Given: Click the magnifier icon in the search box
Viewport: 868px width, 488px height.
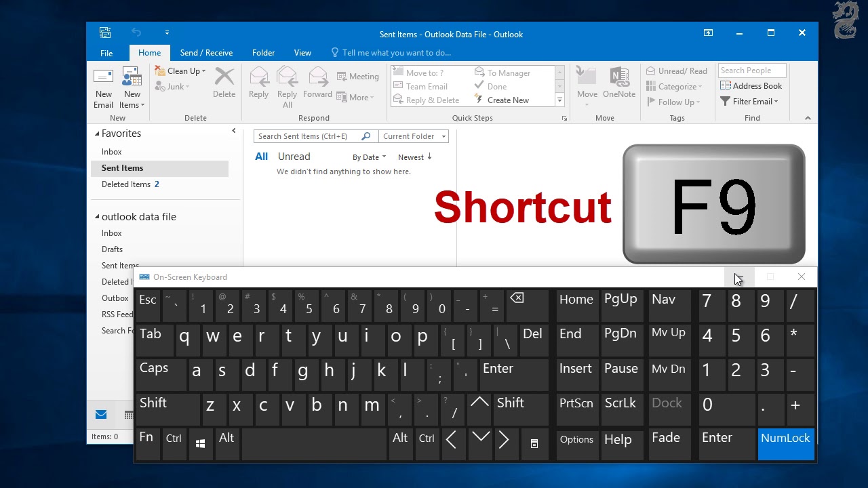Looking at the screenshot, I should [366, 136].
